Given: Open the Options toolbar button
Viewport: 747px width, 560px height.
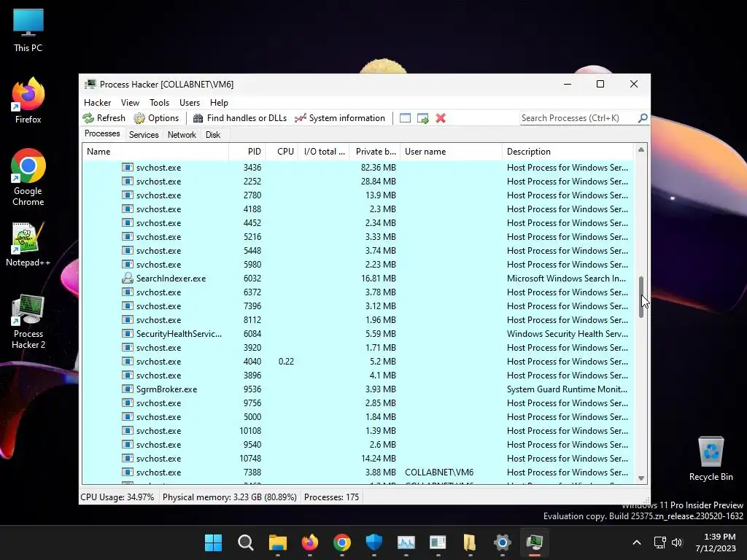Looking at the screenshot, I should (156, 118).
